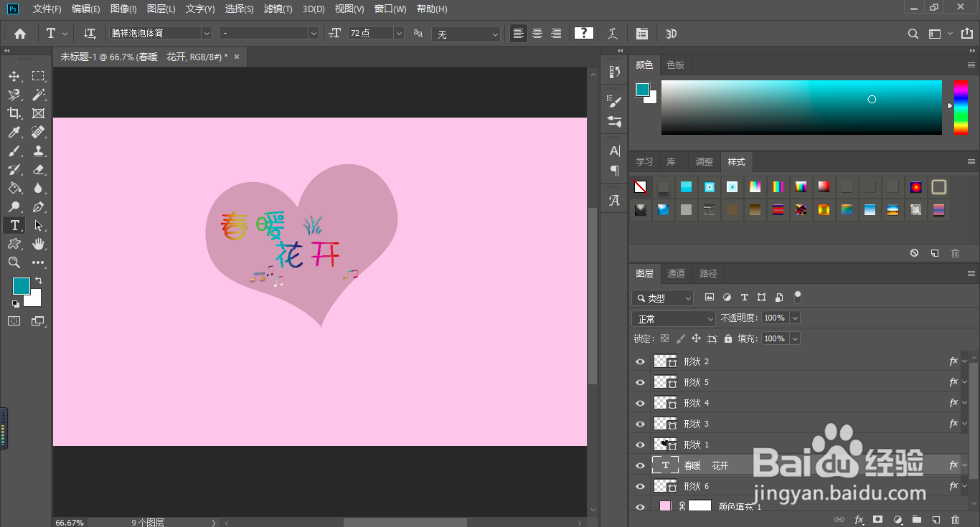Screen dimensions: 980x527
Task: Select the Hand tool
Action: click(38, 244)
